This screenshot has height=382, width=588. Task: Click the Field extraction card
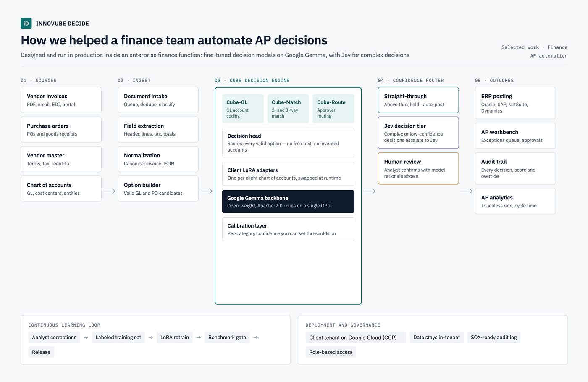pos(158,129)
